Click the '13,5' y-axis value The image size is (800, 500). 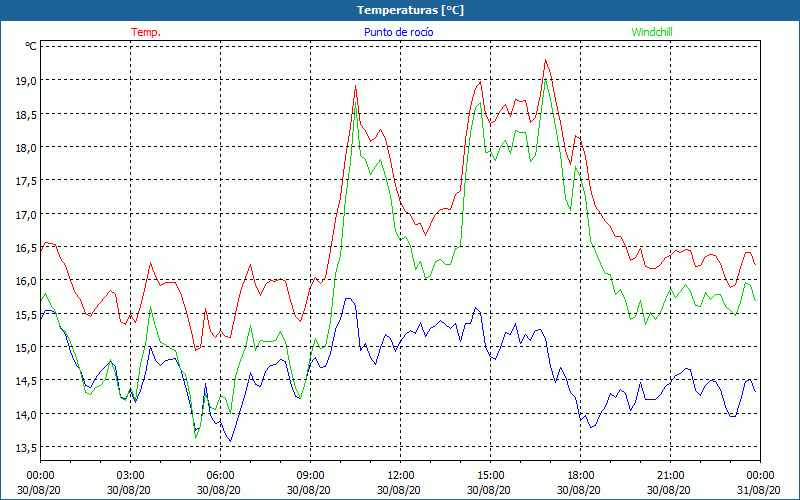pos(28,447)
